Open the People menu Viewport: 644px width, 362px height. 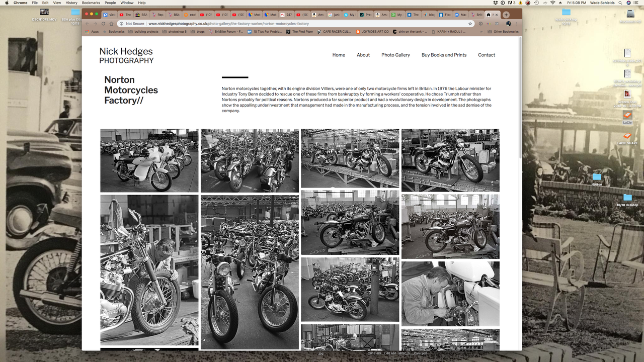[x=110, y=3]
